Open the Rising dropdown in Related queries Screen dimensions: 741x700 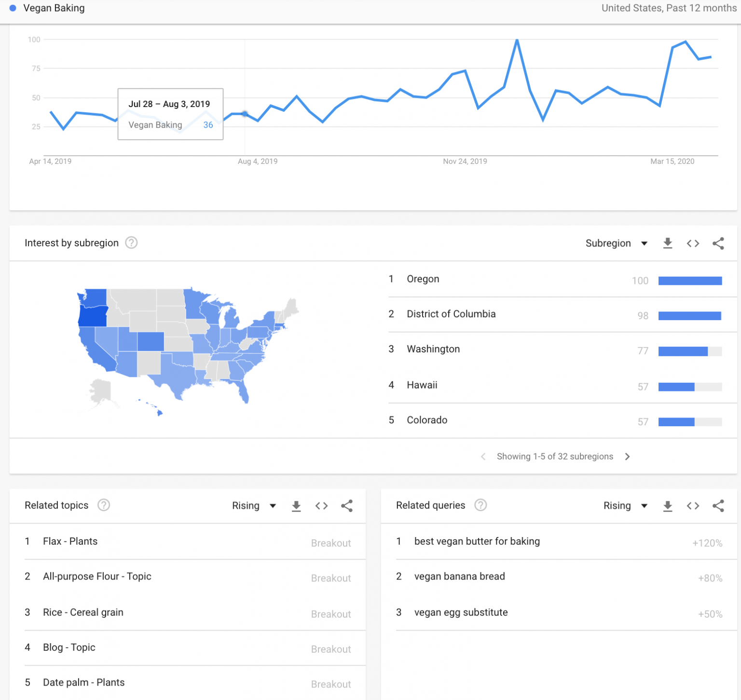(625, 506)
